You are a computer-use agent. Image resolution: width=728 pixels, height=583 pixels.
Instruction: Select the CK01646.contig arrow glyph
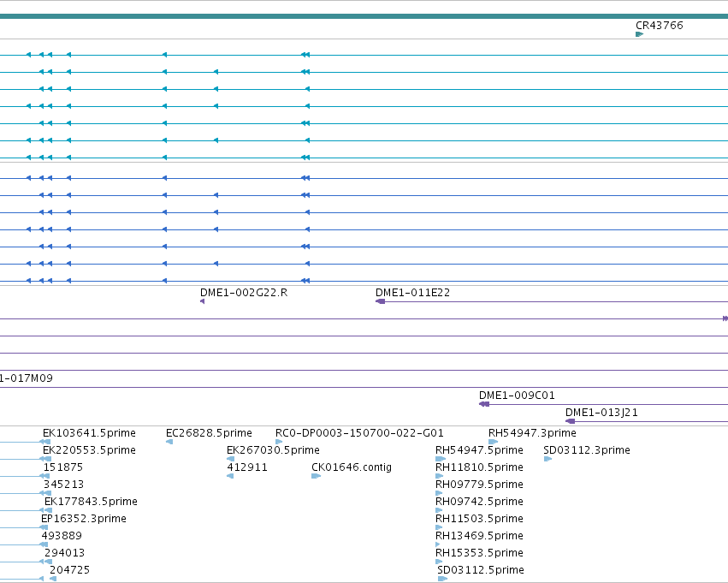tap(317, 476)
